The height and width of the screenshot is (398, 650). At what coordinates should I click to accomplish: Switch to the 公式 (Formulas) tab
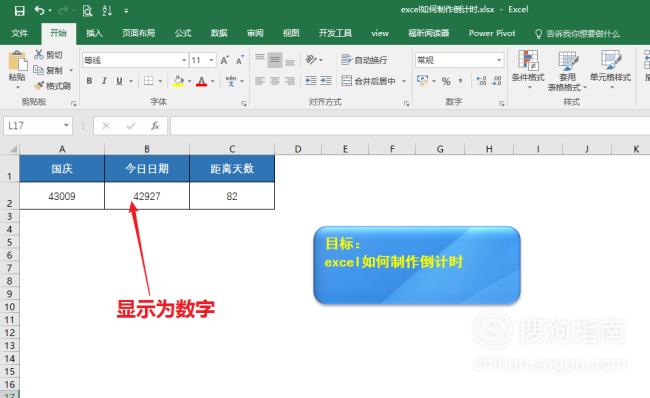click(x=183, y=33)
